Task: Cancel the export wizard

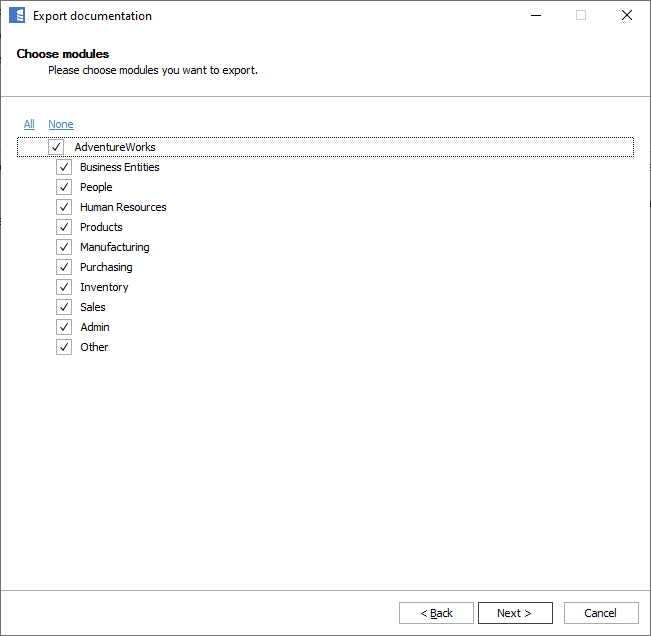Action: (x=601, y=613)
